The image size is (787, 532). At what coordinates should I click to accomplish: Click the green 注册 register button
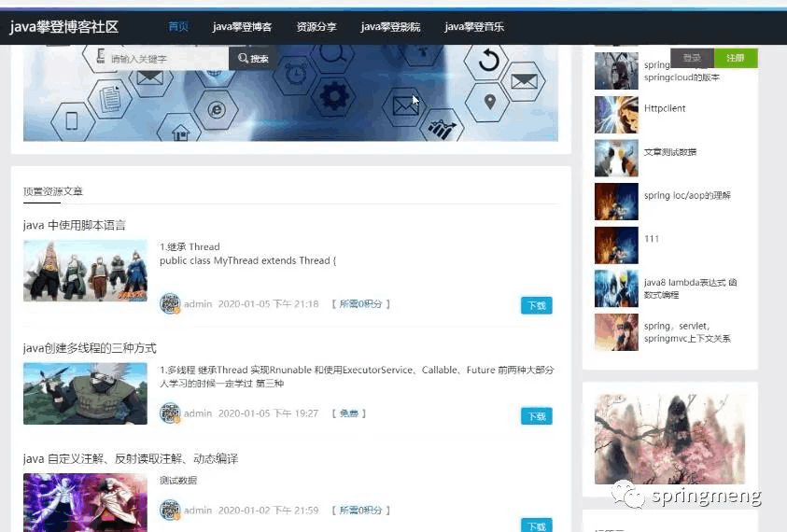[x=736, y=58]
